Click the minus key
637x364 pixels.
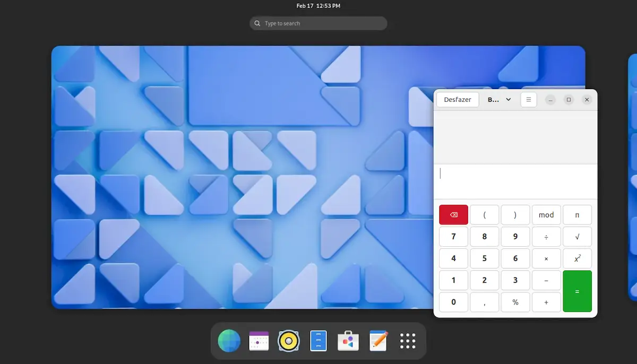pyautogui.click(x=546, y=280)
